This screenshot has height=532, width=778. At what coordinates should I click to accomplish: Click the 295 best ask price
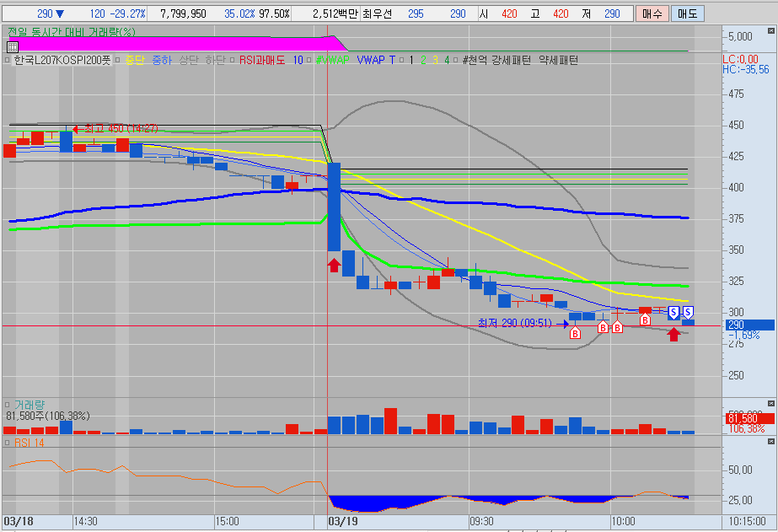[416, 13]
